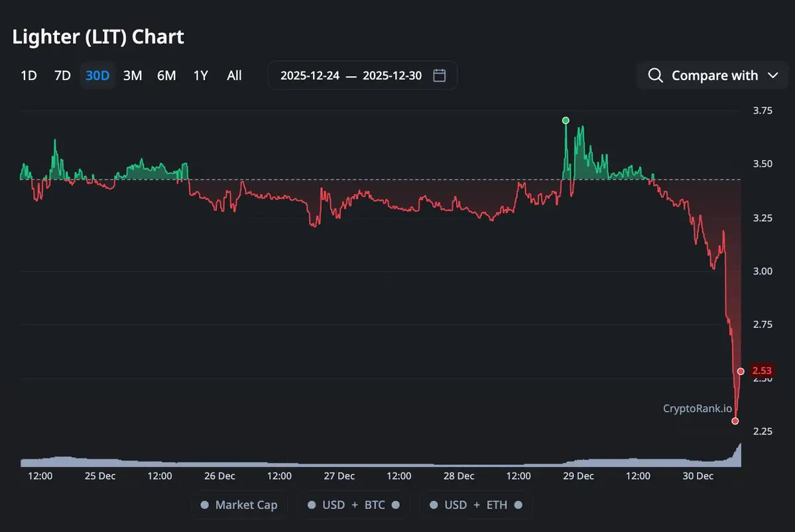
Task: Expand the Compare with chevron arrow
Action: (772, 76)
